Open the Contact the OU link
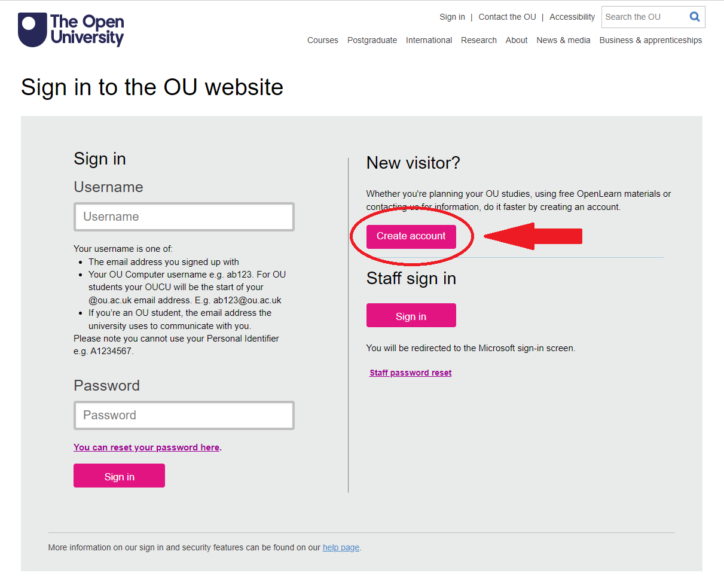Screen dimensions: 724x588 click(507, 17)
